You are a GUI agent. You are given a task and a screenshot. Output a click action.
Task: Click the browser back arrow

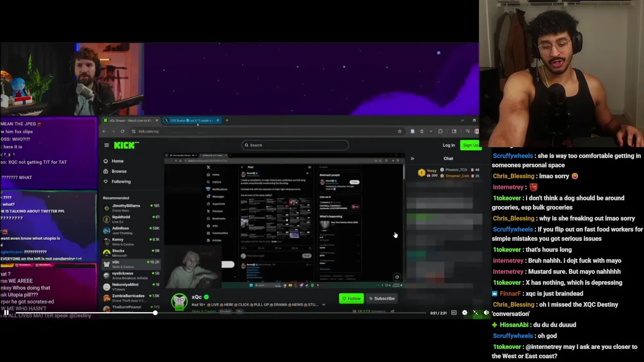(104, 131)
